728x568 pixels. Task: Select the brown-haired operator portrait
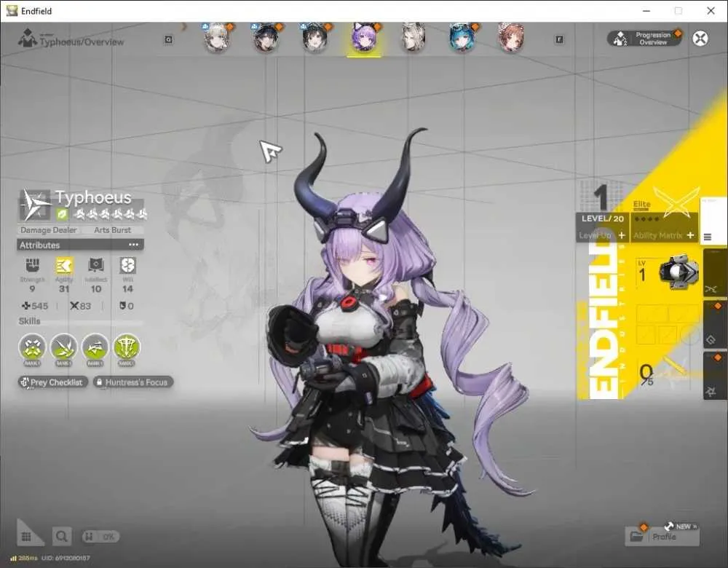(x=511, y=38)
